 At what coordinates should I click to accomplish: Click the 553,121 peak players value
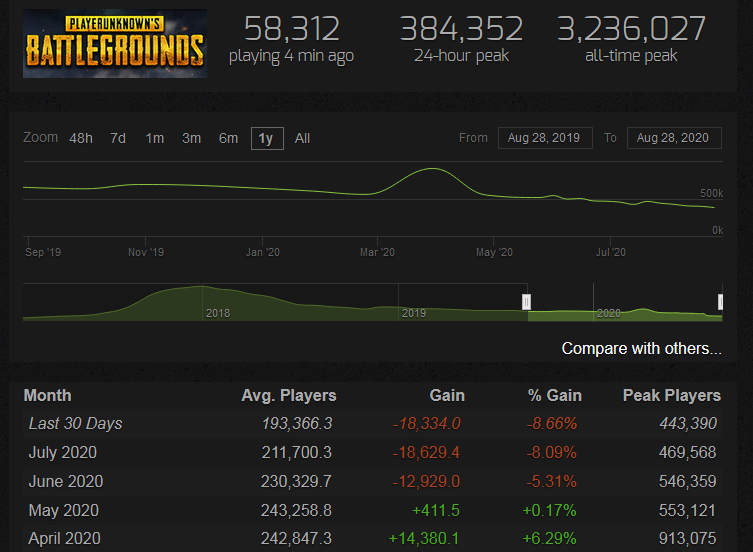[x=688, y=510]
